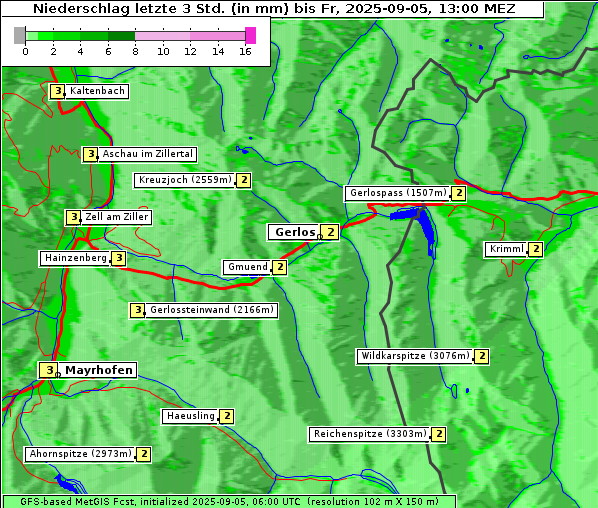This screenshot has width=598, height=508.
Task: Click the yellow value box beside Kaltenbach
Action: [x=58, y=91]
